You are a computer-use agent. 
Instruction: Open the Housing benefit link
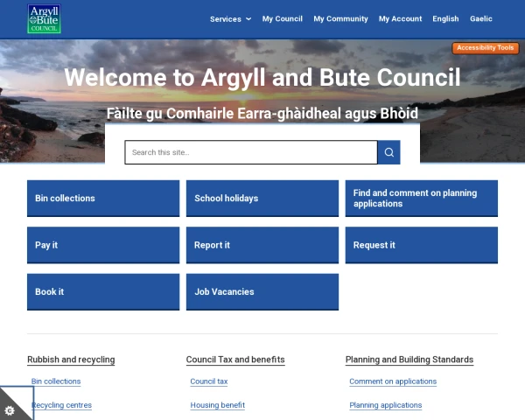218,405
